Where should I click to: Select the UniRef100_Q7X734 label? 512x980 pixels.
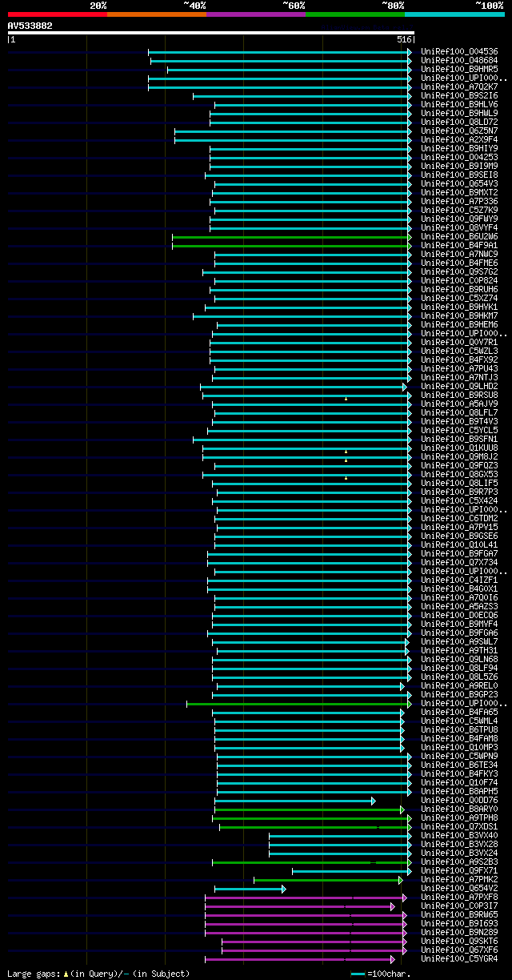[x=459, y=563]
